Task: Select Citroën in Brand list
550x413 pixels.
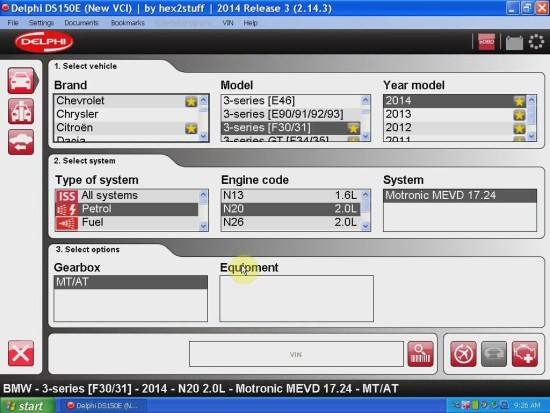Action: coord(126,127)
